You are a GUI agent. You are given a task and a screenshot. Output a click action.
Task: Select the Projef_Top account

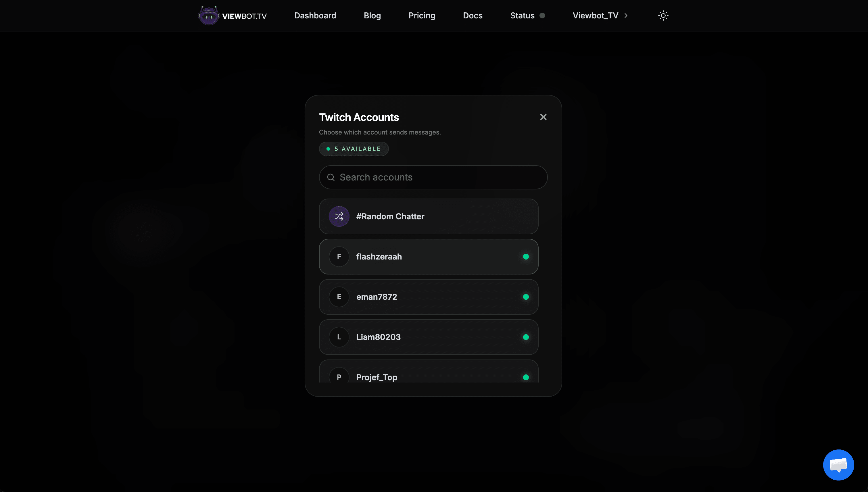[429, 371]
